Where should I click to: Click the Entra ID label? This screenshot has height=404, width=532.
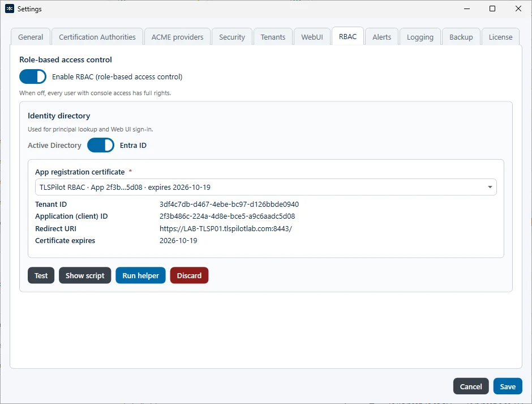click(133, 146)
